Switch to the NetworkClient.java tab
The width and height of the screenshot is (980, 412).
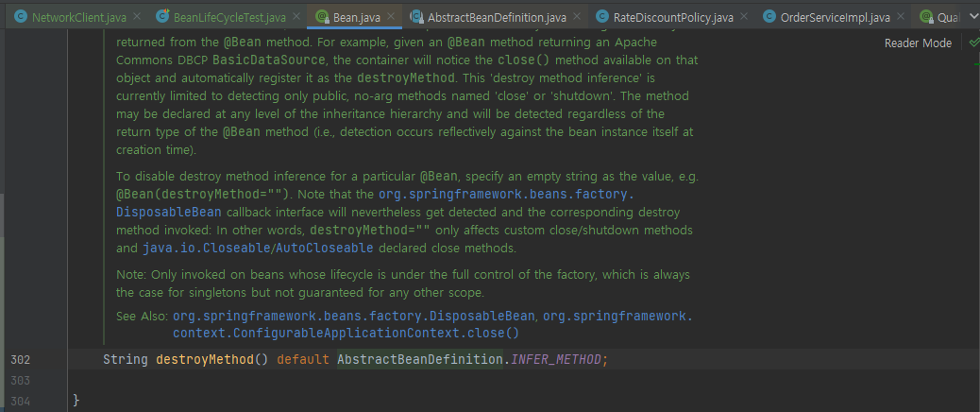(x=78, y=17)
